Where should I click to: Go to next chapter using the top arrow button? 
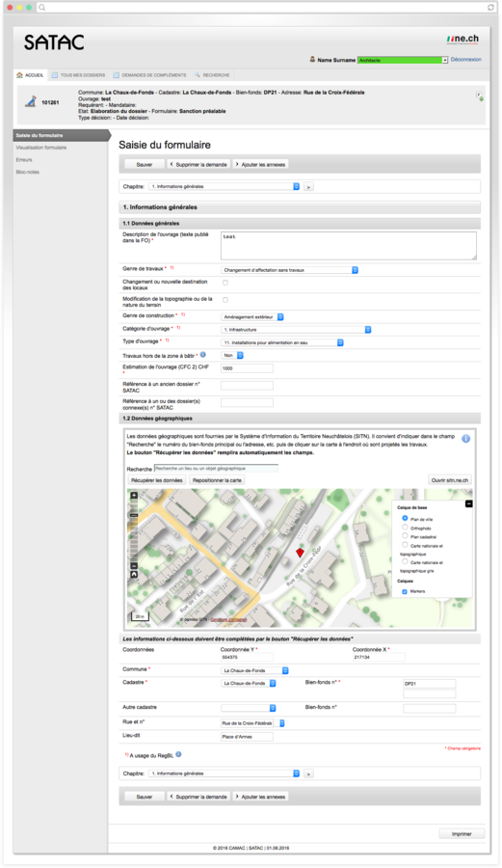[x=308, y=186]
